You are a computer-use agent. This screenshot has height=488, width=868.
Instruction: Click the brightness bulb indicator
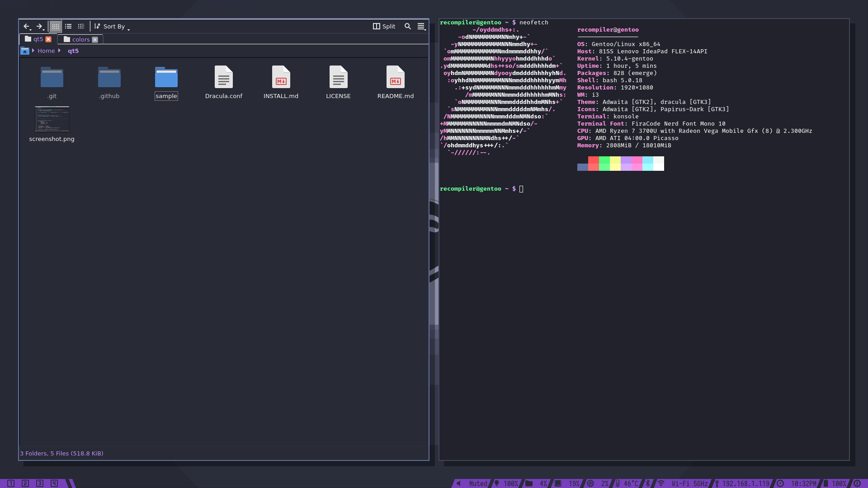(497, 483)
